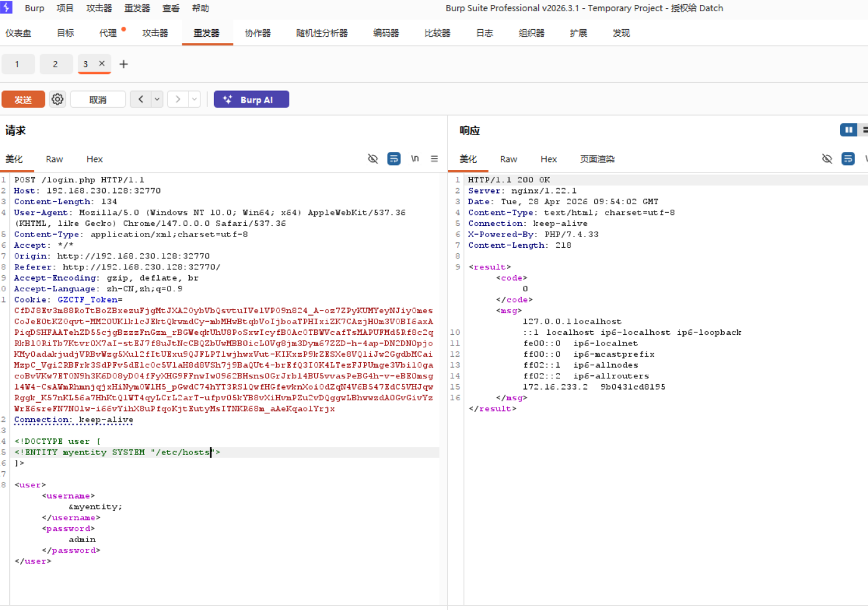Switch to the 比较器 tab

coord(437,33)
